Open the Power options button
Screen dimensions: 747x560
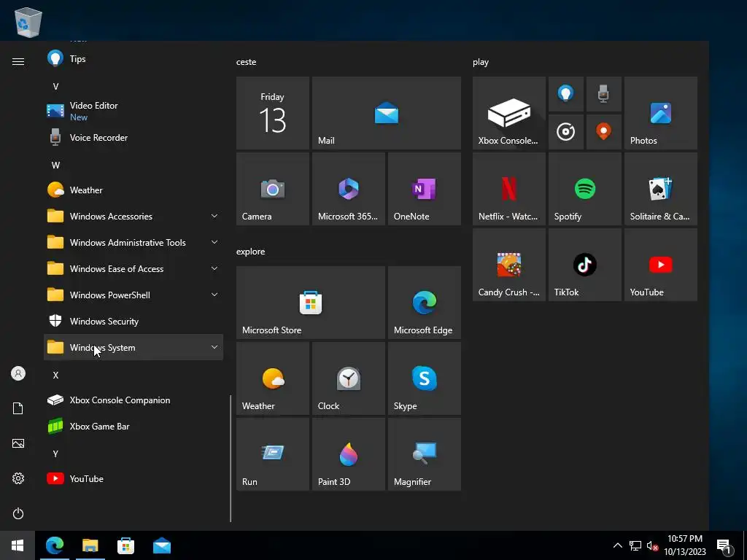pos(18,513)
